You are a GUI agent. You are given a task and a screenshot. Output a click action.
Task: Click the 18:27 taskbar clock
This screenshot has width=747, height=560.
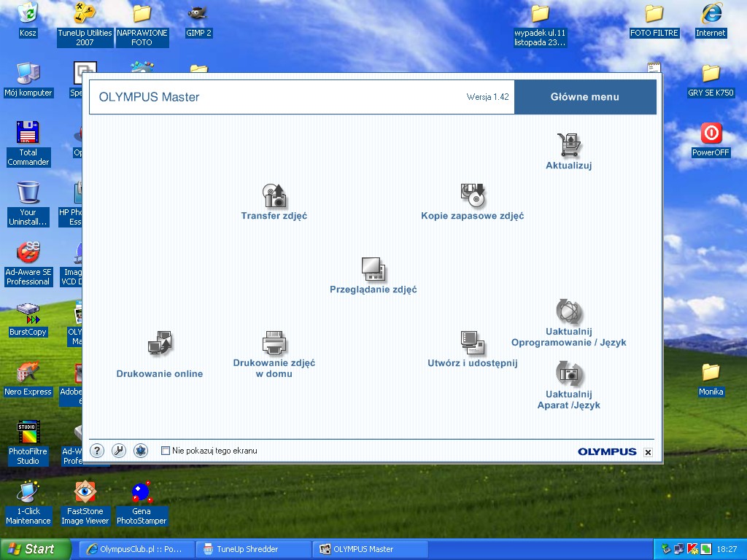[727, 549]
